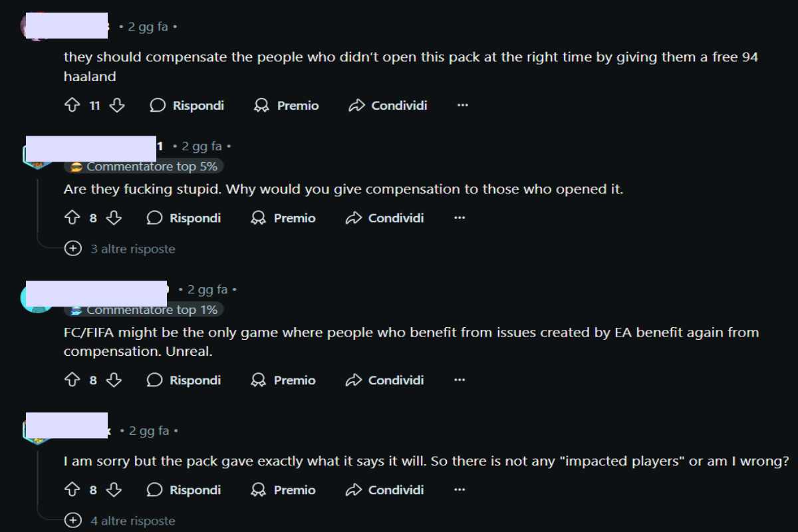Click Condividi on the FC/FIFA comment
The height and width of the screenshot is (532, 798).
385,380
